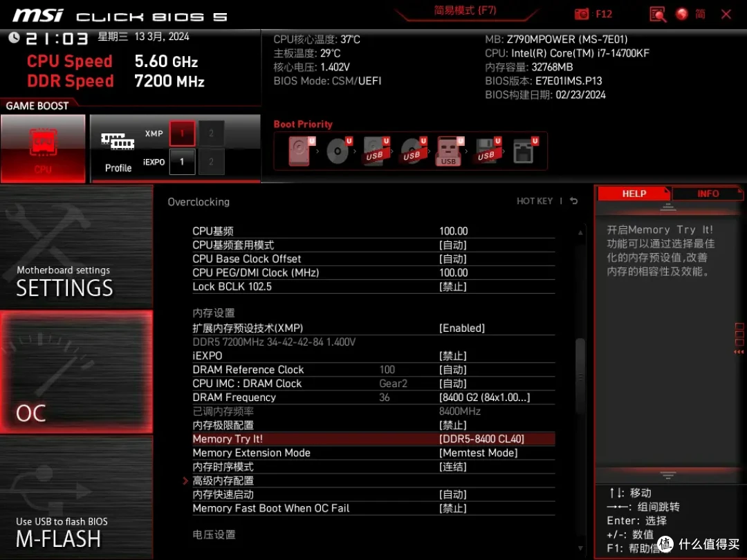The height and width of the screenshot is (560, 747).
Task: Click the CPU Speed 5.60 GHz readout
Action: (x=113, y=62)
